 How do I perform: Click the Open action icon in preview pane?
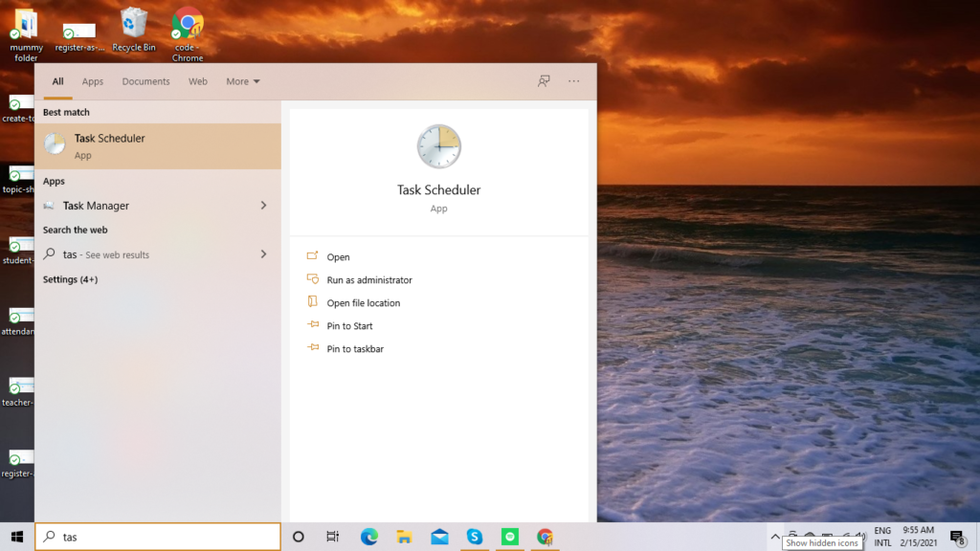(x=313, y=256)
